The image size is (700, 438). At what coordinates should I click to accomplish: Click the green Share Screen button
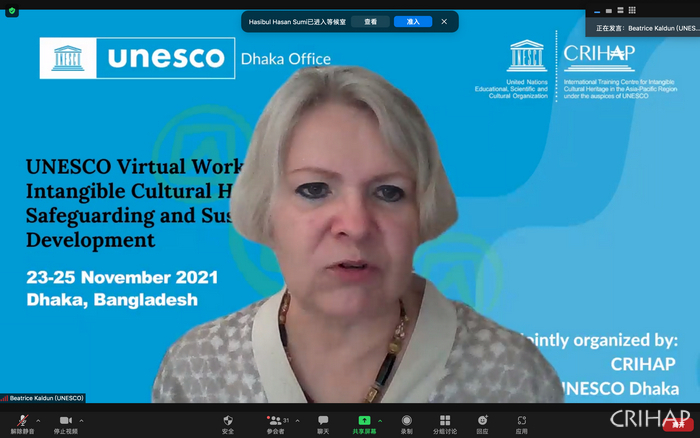364,422
